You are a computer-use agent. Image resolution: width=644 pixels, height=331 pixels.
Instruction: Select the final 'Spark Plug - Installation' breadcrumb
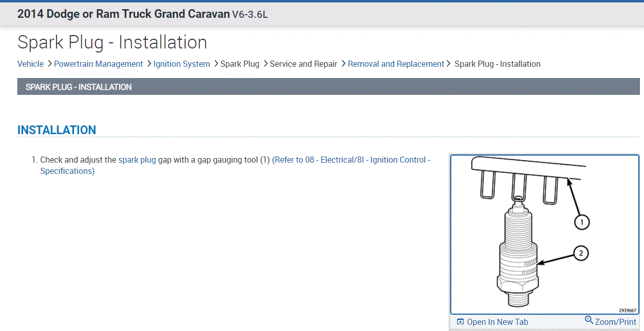(498, 64)
